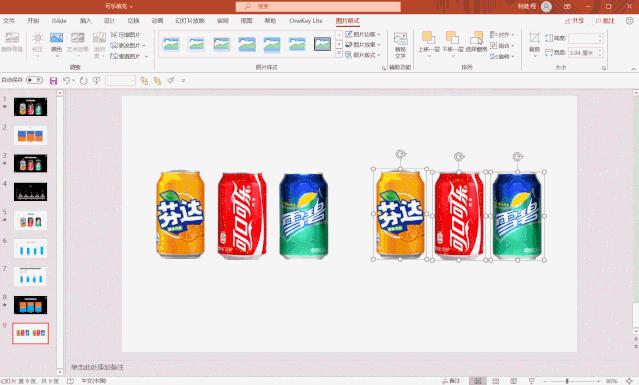Open the Picture Effects (图片效果) dropdown
This screenshot has width=639, height=385.
click(363, 44)
